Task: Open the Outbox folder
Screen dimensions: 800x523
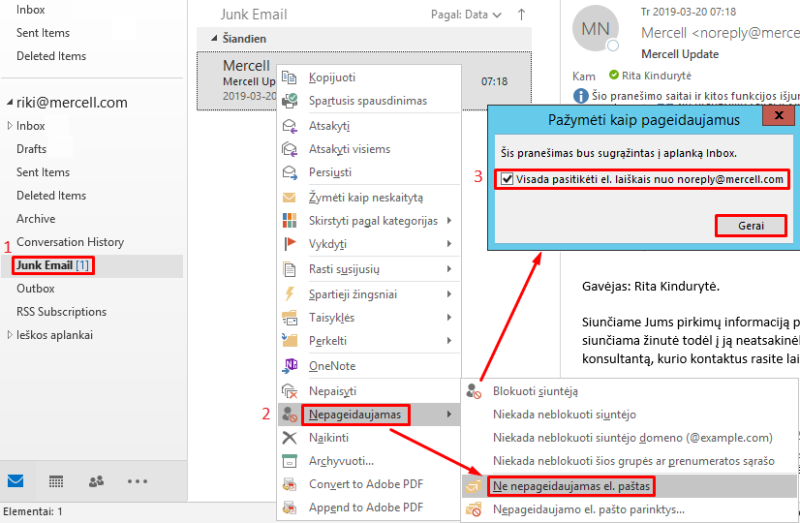Action: tap(36, 289)
